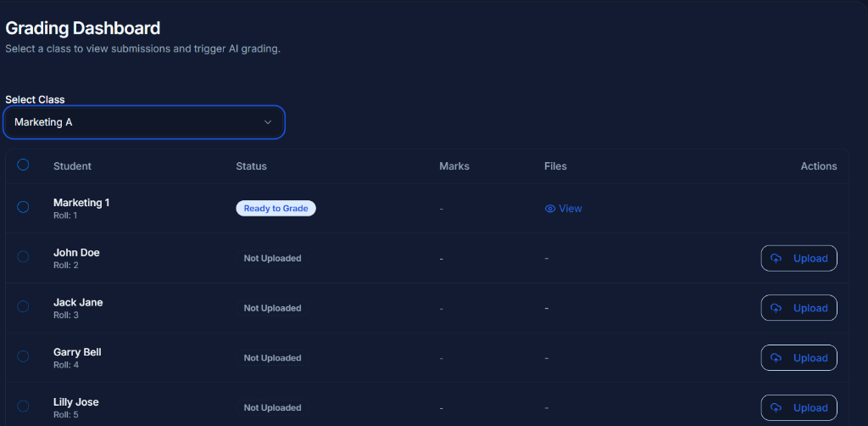
Task: Select the checkbox for Marketing 1
Action: (x=23, y=207)
